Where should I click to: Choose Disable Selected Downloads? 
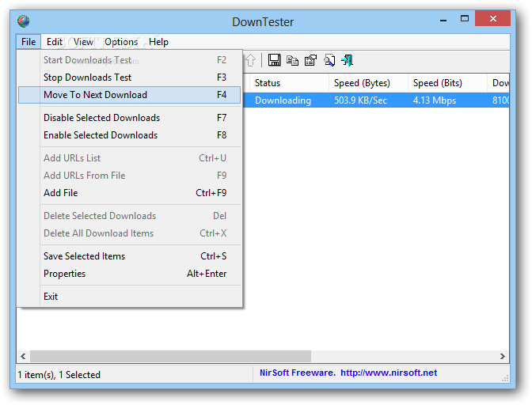130,118
